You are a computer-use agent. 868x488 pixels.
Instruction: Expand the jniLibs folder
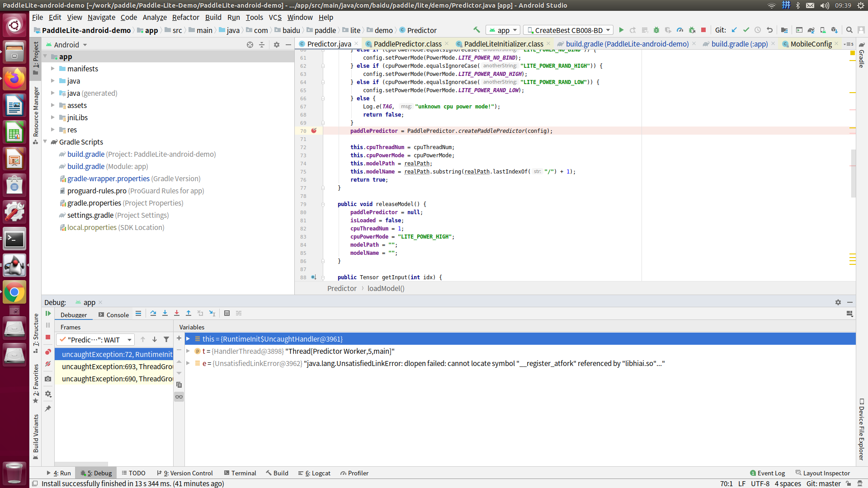coord(52,117)
